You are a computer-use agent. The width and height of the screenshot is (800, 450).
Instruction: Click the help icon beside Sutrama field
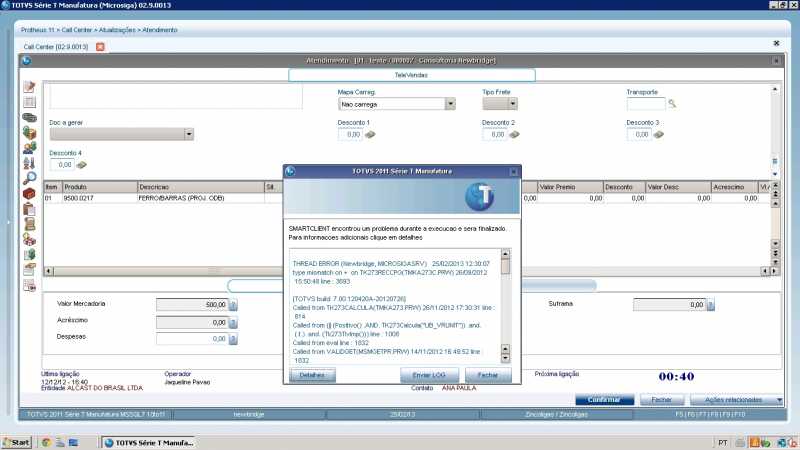(710, 305)
